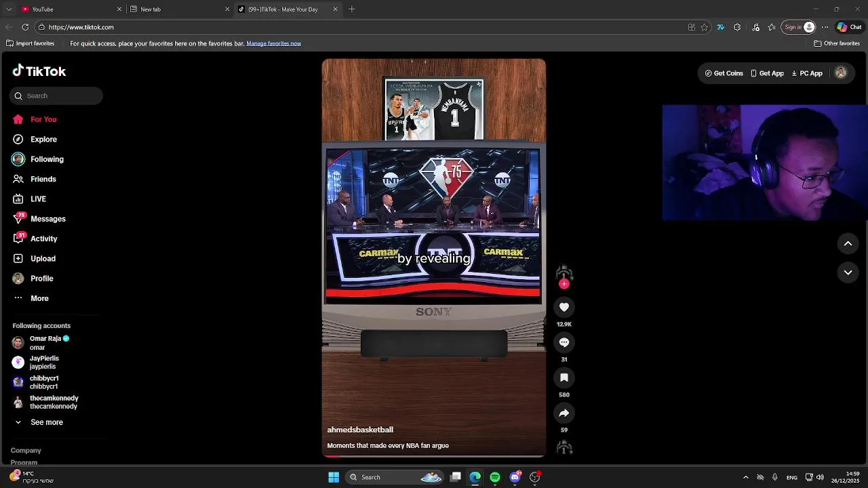Open the LIVE section
The width and height of the screenshot is (868, 488).
point(38,199)
